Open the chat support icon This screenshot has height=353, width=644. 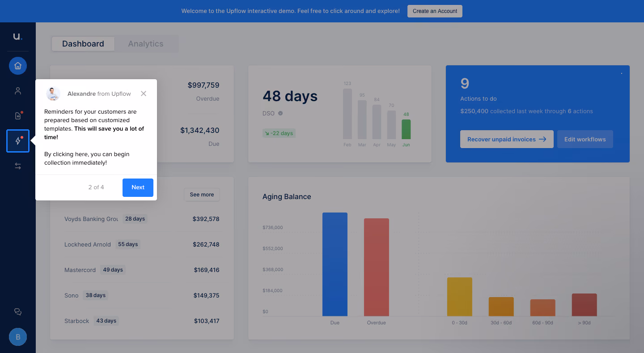click(18, 312)
